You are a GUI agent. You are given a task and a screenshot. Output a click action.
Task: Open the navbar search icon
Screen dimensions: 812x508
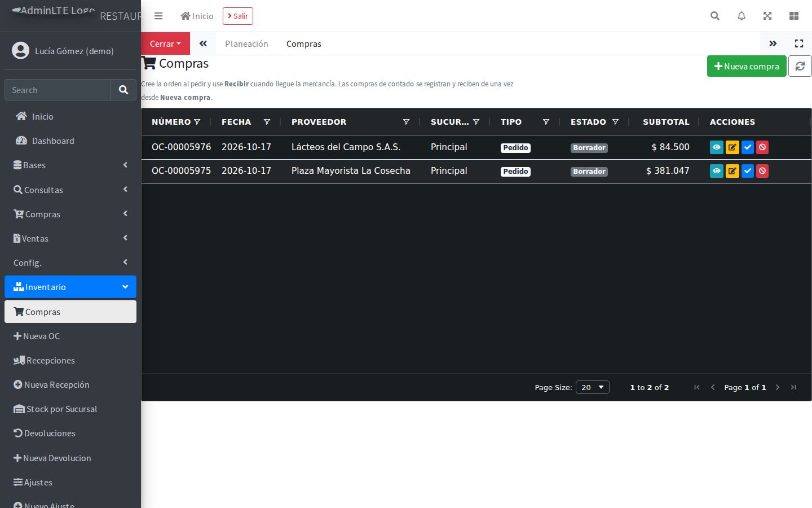tap(715, 16)
